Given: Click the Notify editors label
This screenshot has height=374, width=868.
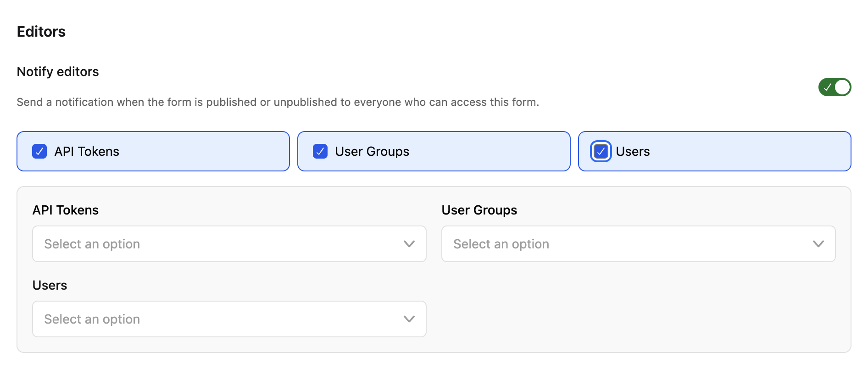Looking at the screenshot, I should click(58, 71).
